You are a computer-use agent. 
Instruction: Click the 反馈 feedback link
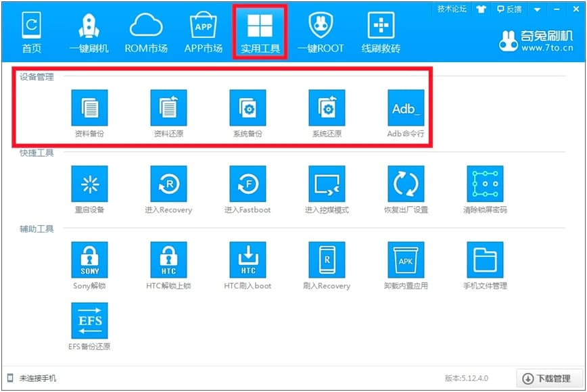tap(509, 9)
